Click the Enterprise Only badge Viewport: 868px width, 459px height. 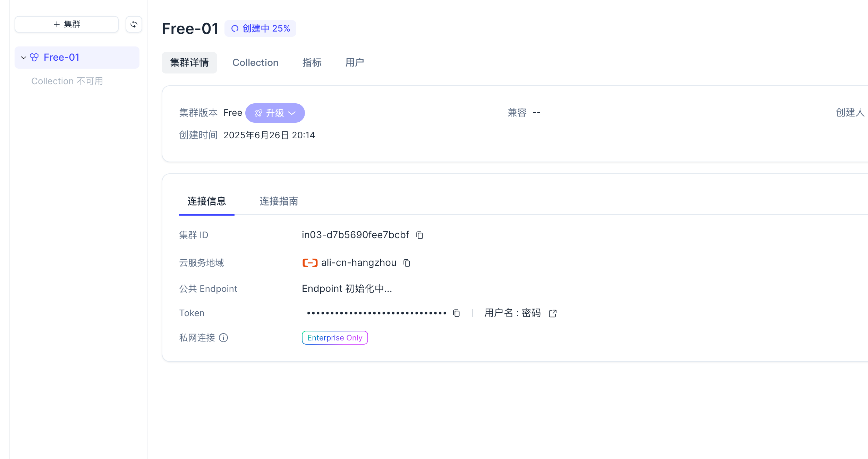pos(334,338)
